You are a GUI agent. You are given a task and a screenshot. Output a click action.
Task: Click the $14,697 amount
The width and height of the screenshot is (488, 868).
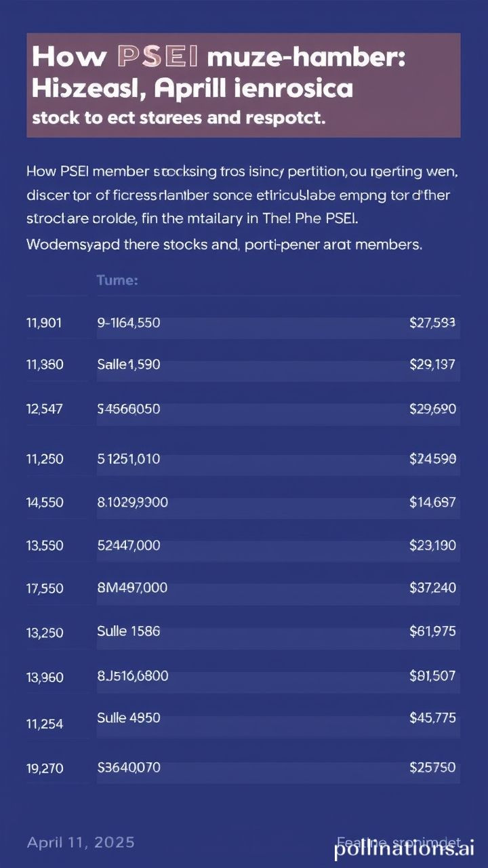[432, 502]
